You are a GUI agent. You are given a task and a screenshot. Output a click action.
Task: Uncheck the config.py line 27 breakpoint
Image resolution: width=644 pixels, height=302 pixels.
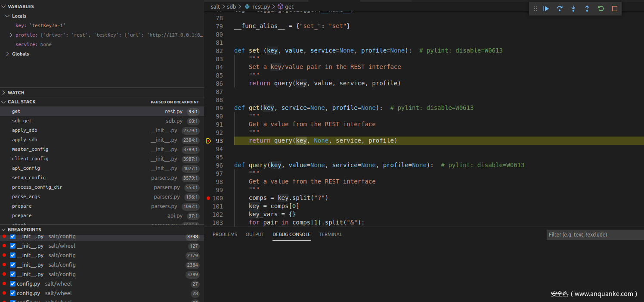pos(12,284)
